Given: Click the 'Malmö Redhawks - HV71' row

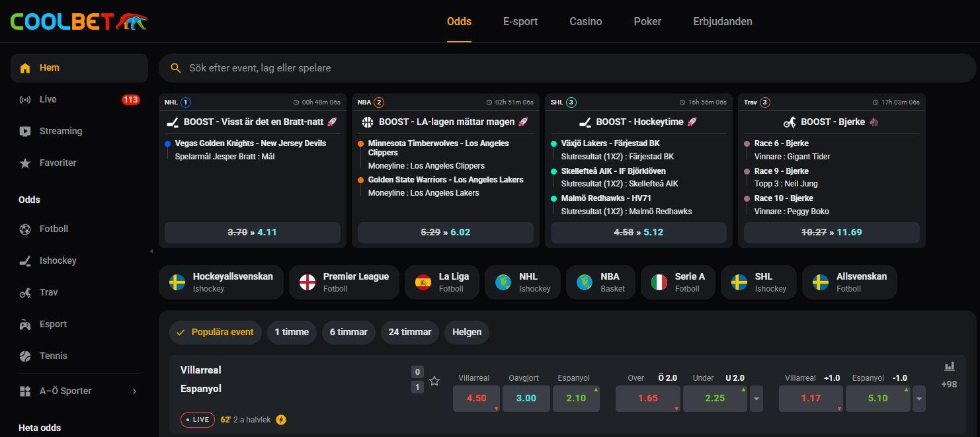Looking at the screenshot, I should click(606, 198).
